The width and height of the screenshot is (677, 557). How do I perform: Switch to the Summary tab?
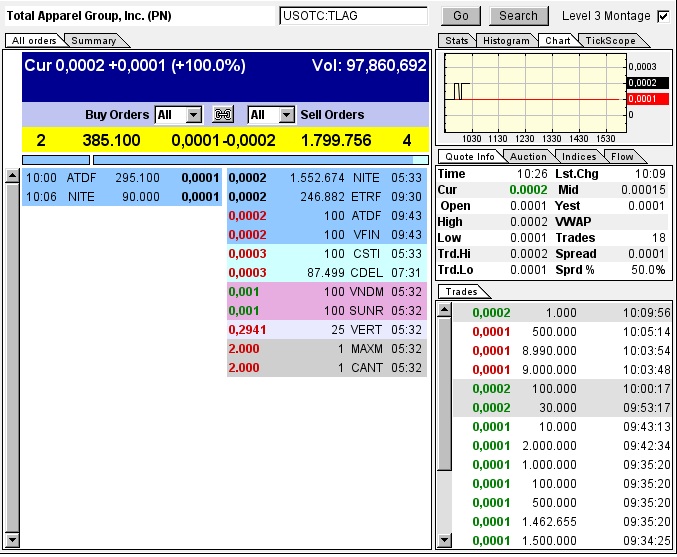94,41
